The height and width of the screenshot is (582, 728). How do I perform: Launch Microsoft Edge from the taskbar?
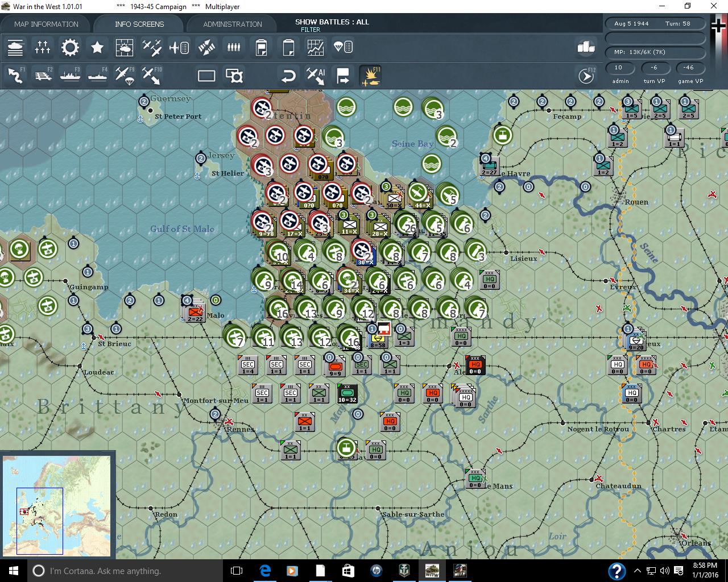265,571
